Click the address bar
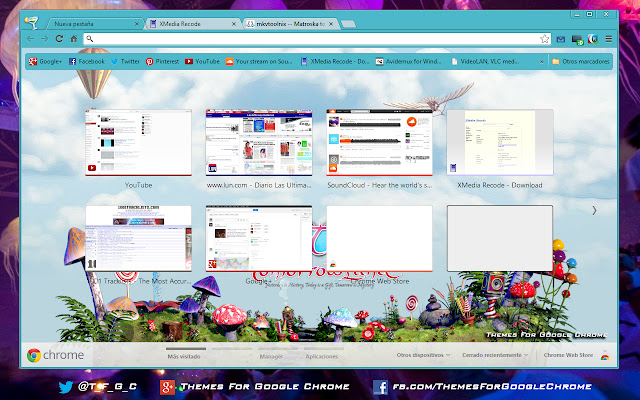The image size is (640, 400). tap(310, 38)
